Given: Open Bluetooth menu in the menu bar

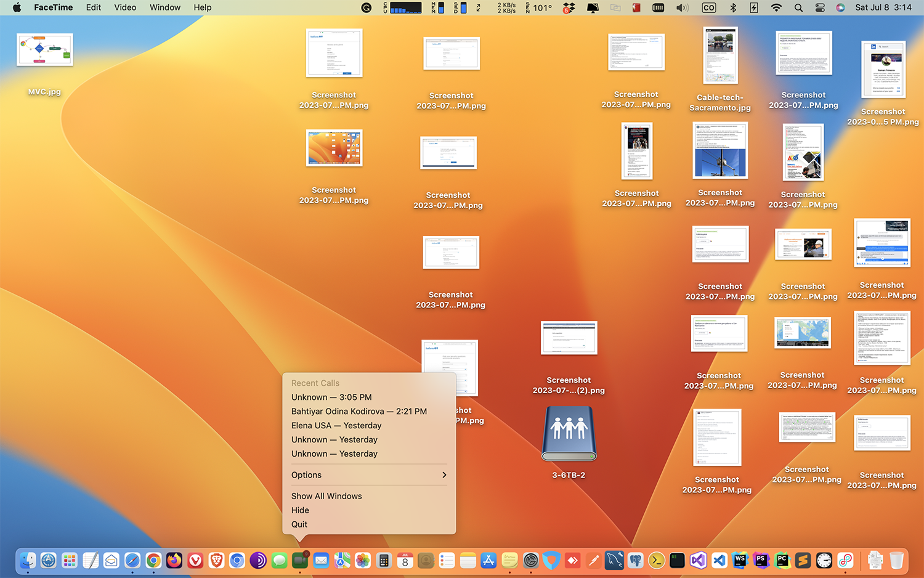Looking at the screenshot, I should (x=733, y=7).
